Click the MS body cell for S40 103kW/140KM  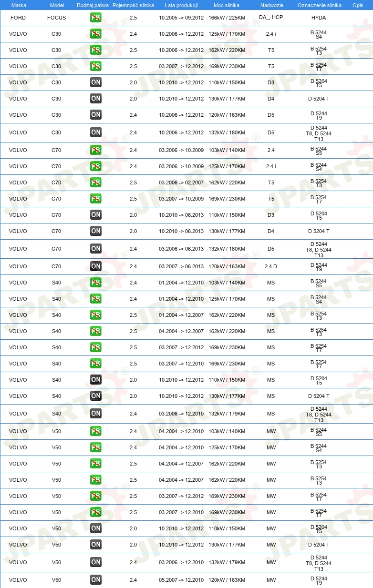271,283
